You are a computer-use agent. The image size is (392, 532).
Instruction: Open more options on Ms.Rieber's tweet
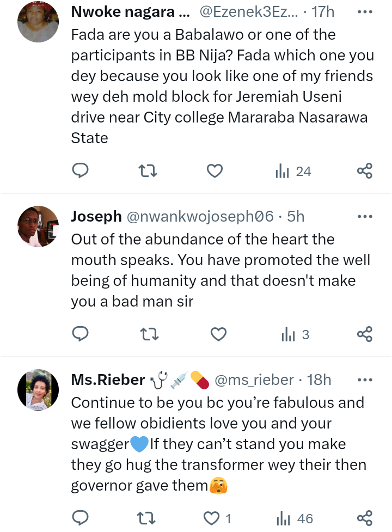point(364,380)
